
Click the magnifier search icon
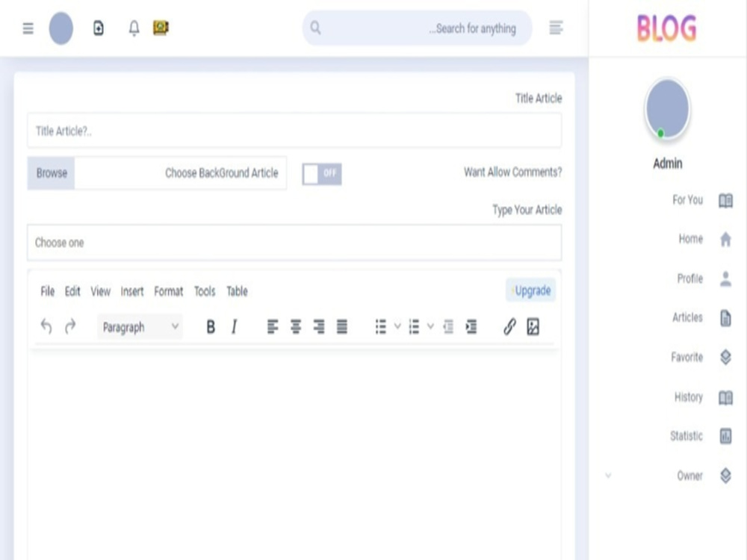point(315,28)
